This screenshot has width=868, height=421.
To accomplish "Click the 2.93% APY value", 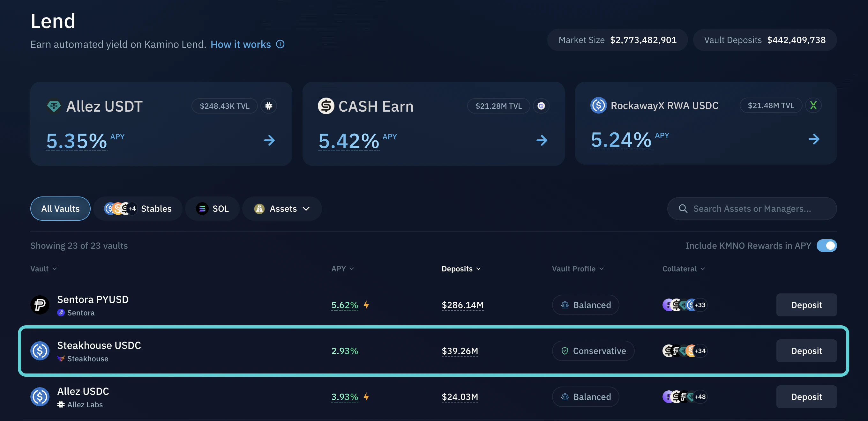I will pyautogui.click(x=344, y=351).
